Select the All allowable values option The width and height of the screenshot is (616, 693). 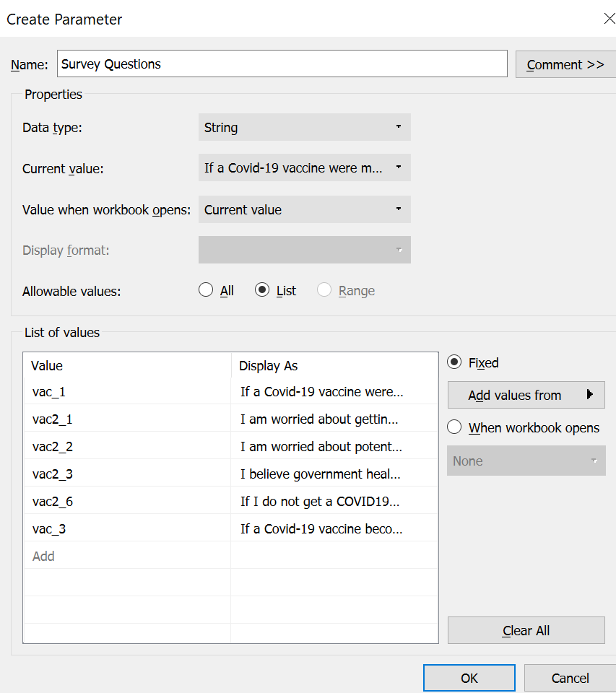pyautogui.click(x=207, y=290)
